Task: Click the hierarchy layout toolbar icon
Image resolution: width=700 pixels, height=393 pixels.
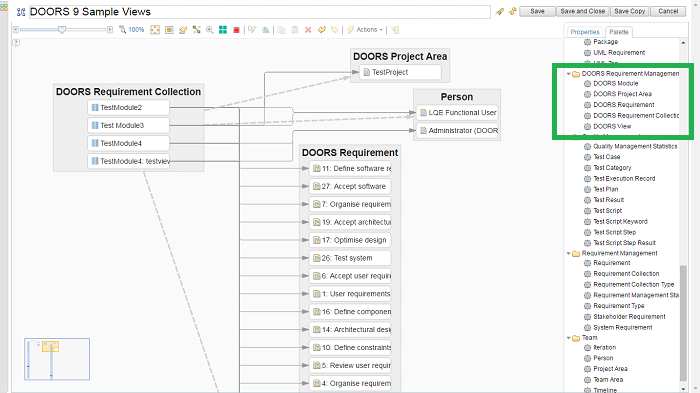Action: pyautogui.click(x=196, y=30)
